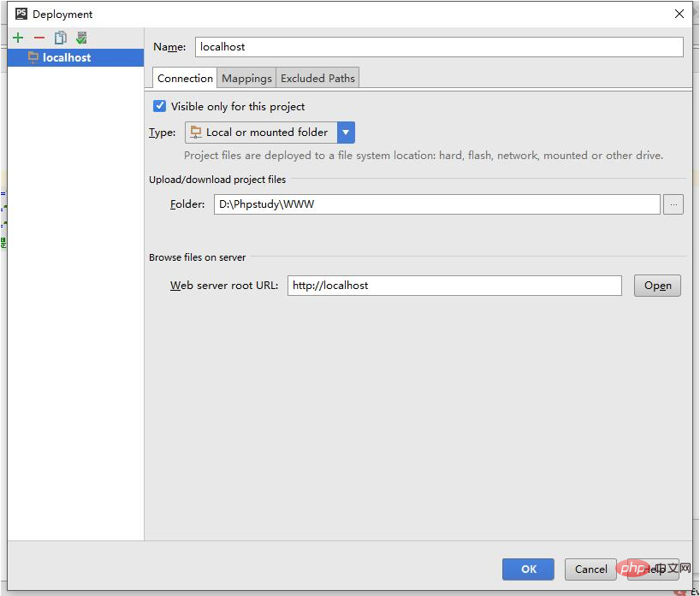The height and width of the screenshot is (596, 700).
Task: Open the Excluded Paths tab
Action: click(317, 78)
